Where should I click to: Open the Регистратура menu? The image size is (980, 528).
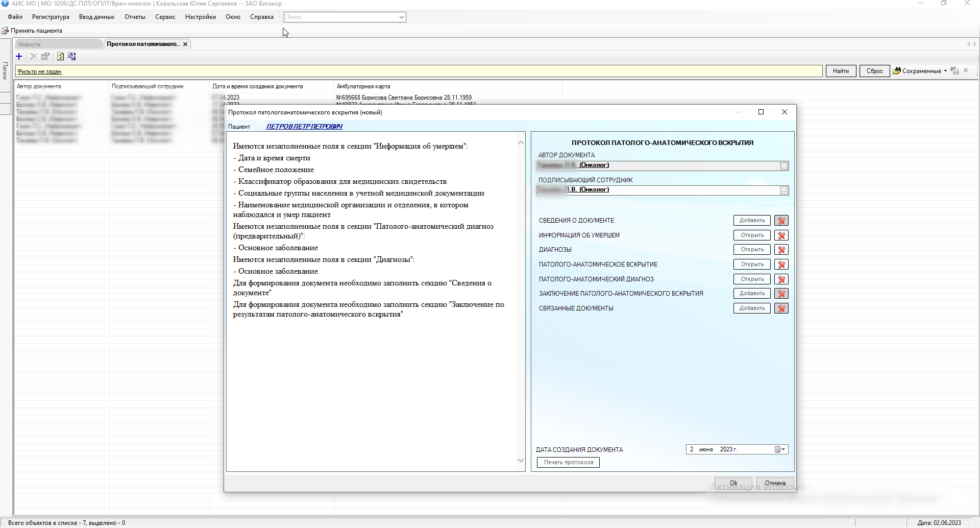[51, 17]
